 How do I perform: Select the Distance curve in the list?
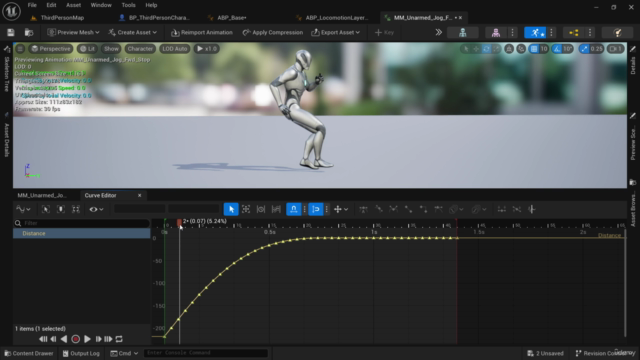[x=82, y=233]
